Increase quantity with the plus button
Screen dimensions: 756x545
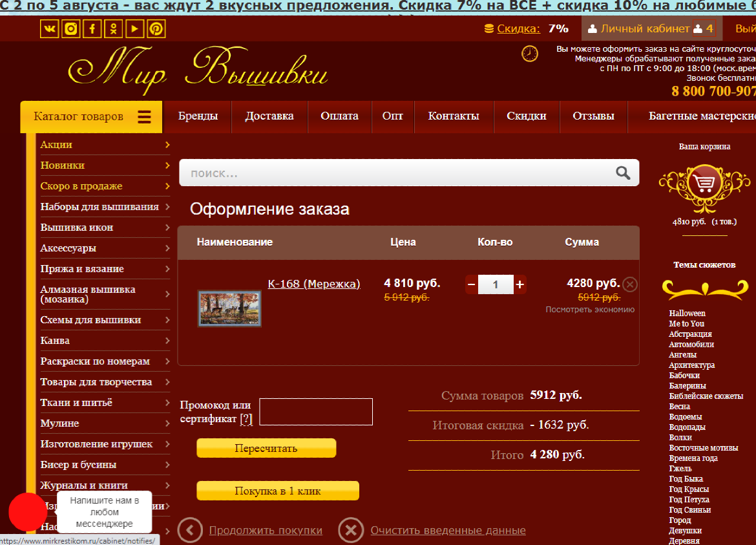pyautogui.click(x=520, y=284)
